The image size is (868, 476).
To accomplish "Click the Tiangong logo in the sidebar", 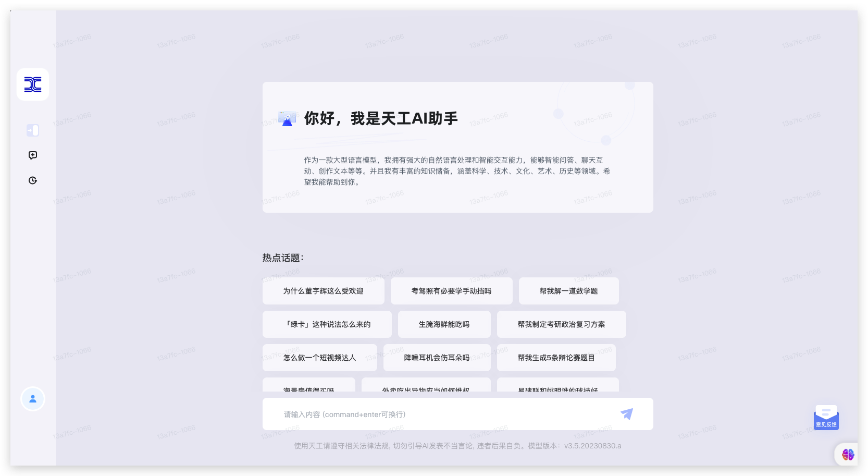I will pos(33,84).
